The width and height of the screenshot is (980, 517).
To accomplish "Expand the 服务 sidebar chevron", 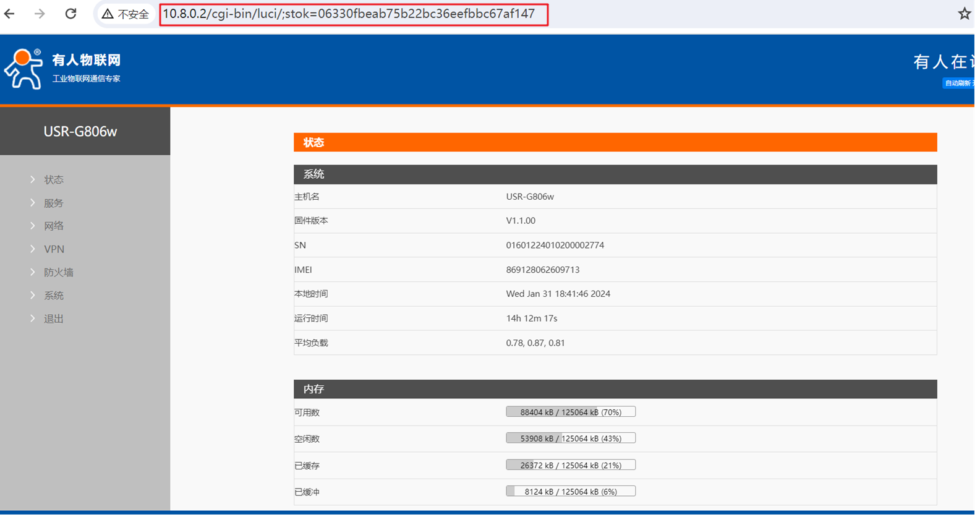I will pos(33,203).
